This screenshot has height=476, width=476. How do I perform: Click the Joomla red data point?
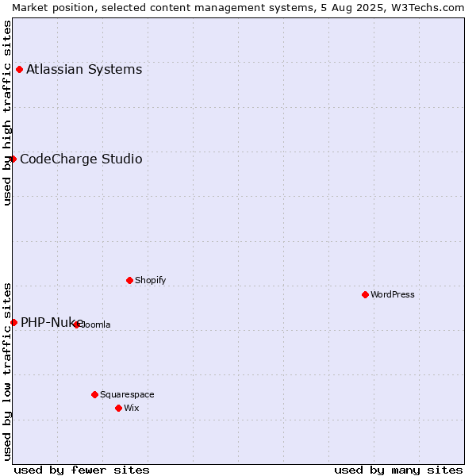[x=76, y=324]
